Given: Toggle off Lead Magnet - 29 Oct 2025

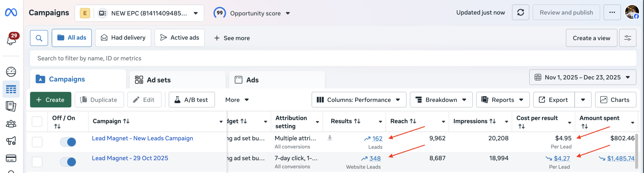Looking at the screenshot, I should pos(68,162).
